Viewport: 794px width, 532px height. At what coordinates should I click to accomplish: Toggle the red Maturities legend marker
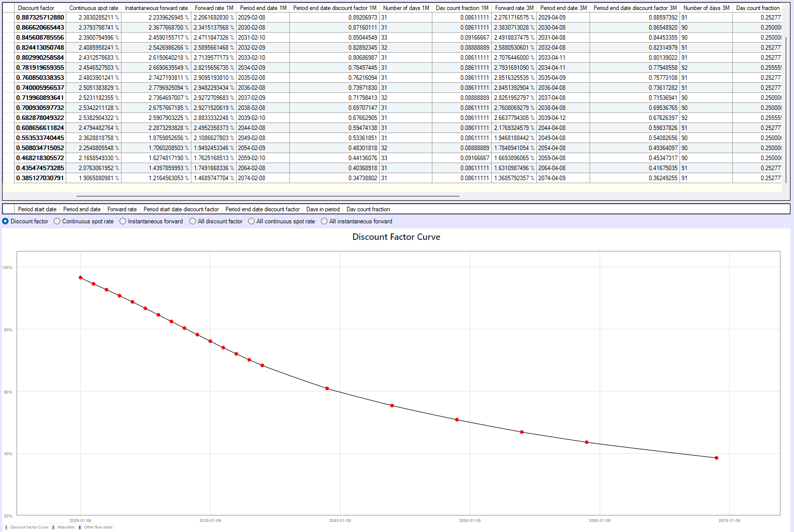pyautogui.click(x=53, y=527)
